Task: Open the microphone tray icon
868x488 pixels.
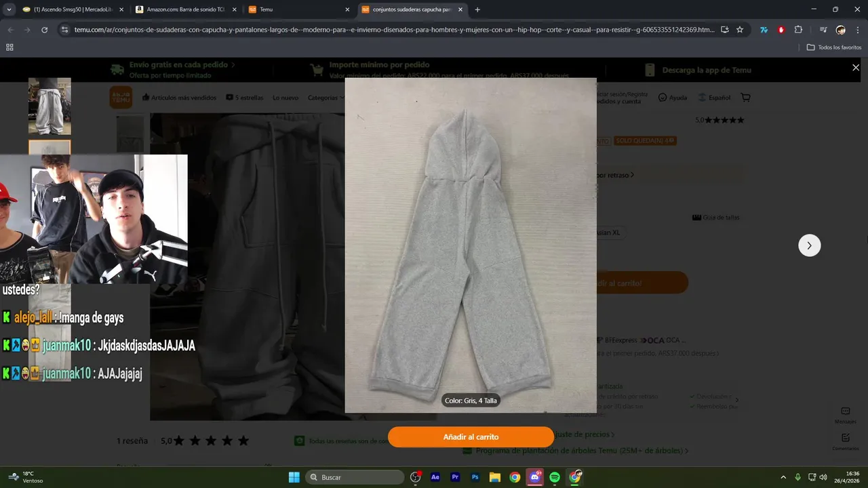Action: coord(797,477)
